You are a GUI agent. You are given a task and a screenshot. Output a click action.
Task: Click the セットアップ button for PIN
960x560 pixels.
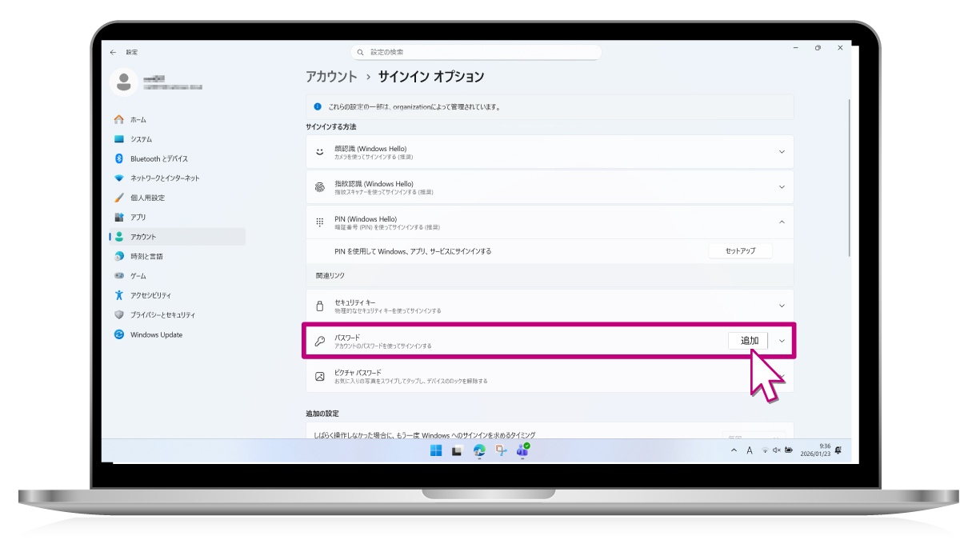[740, 251]
